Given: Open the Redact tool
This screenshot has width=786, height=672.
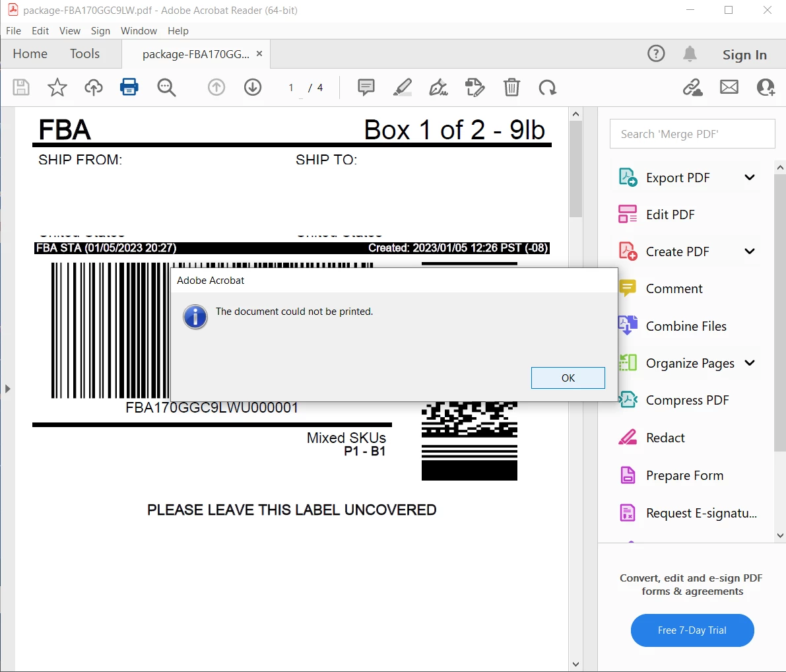Looking at the screenshot, I should tap(665, 438).
